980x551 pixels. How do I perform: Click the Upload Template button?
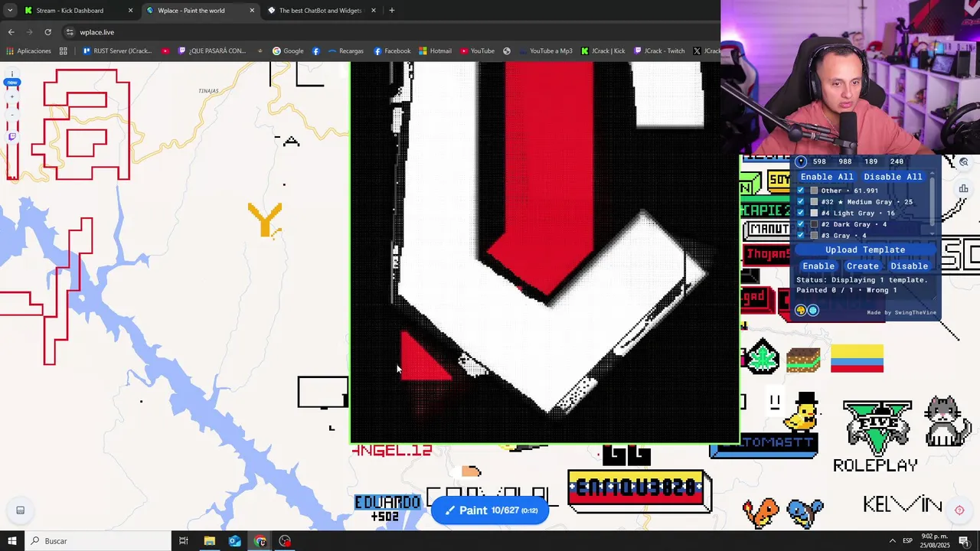(865, 250)
